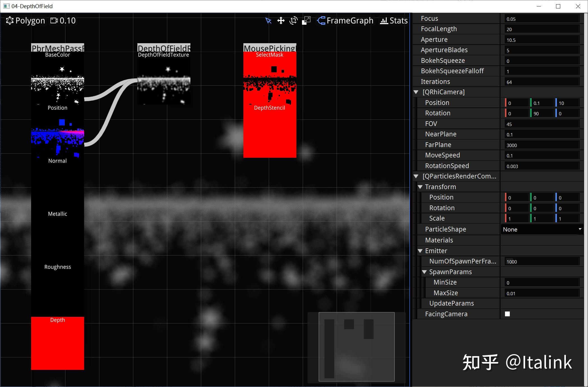Image resolution: width=588 pixels, height=387 pixels.
Task: Edit the MaxSize value 0.01
Action: click(542, 293)
